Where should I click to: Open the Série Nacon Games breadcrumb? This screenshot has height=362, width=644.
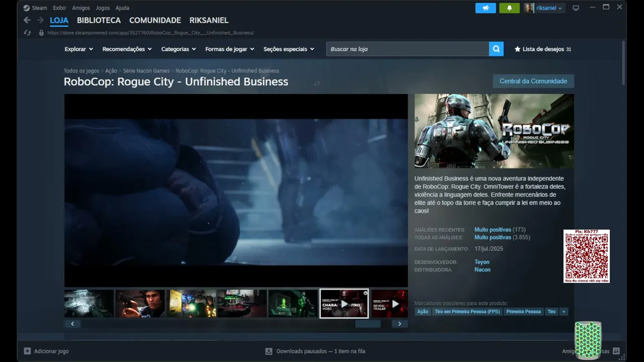146,71
